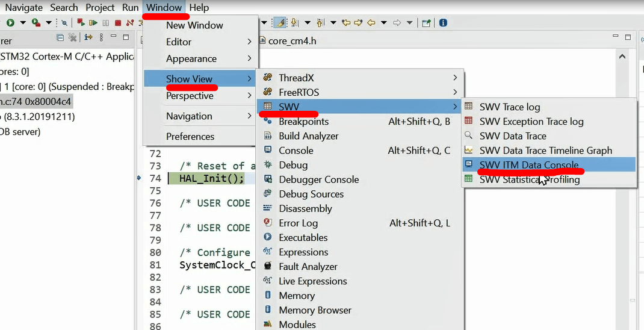The width and height of the screenshot is (644, 330).
Task: Switch to the core_cm4.h editor tab
Action: click(288, 41)
